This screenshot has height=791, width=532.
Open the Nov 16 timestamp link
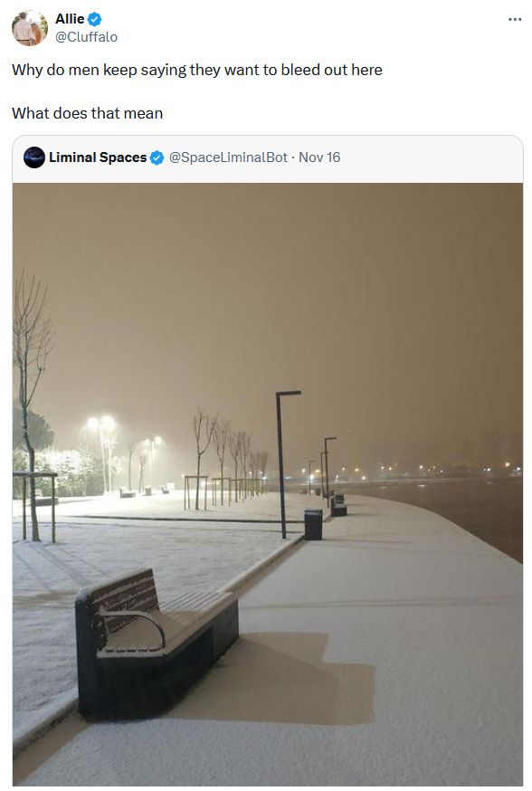pyautogui.click(x=319, y=157)
